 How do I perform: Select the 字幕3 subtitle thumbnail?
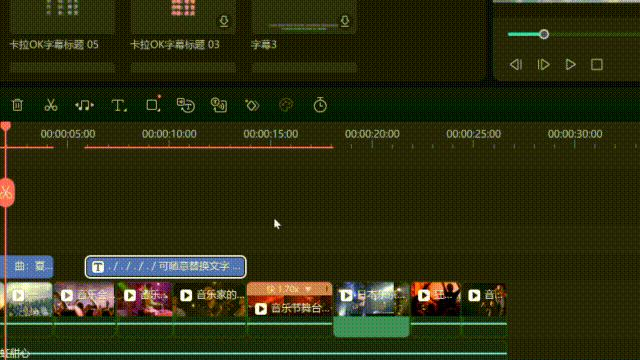click(304, 16)
